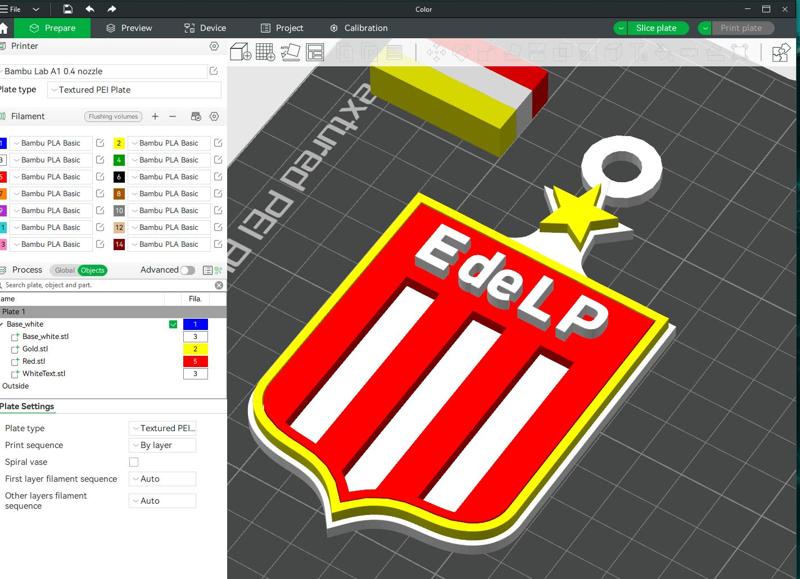The height and width of the screenshot is (579, 800).
Task: Undo the last action with the arrow
Action: (x=90, y=9)
